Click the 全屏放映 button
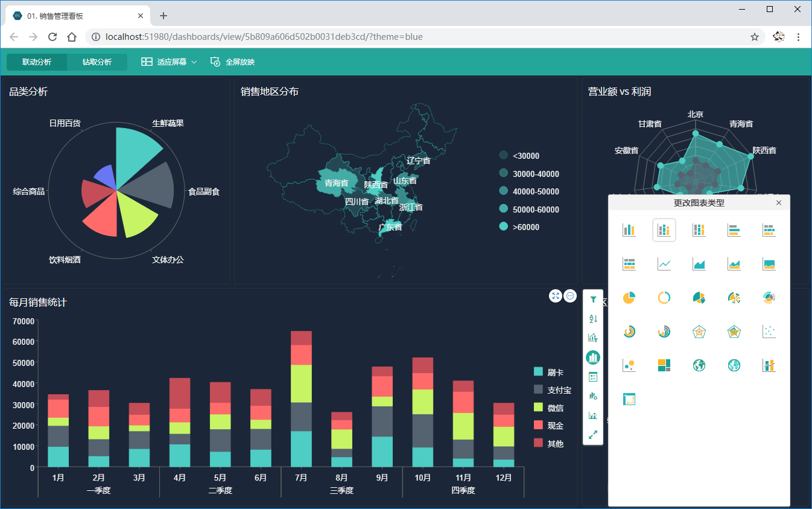The width and height of the screenshot is (812, 509). click(x=233, y=62)
